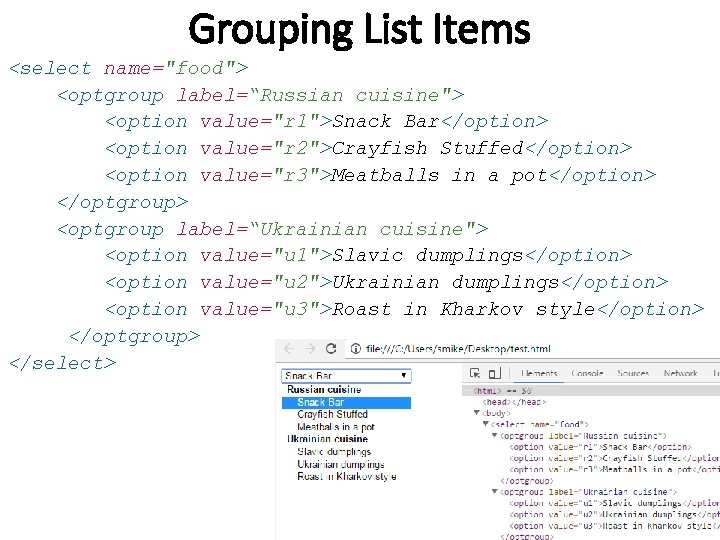This screenshot has height=540, width=720.
Task: Choose the highlighted Snack Bar option
Action: (x=346, y=403)
